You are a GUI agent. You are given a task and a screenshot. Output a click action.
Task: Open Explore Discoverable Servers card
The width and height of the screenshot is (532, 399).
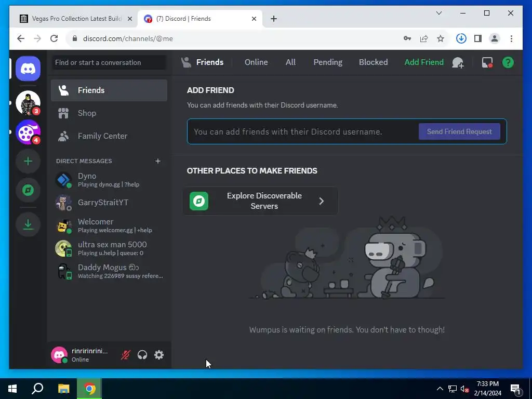point(260,201)
